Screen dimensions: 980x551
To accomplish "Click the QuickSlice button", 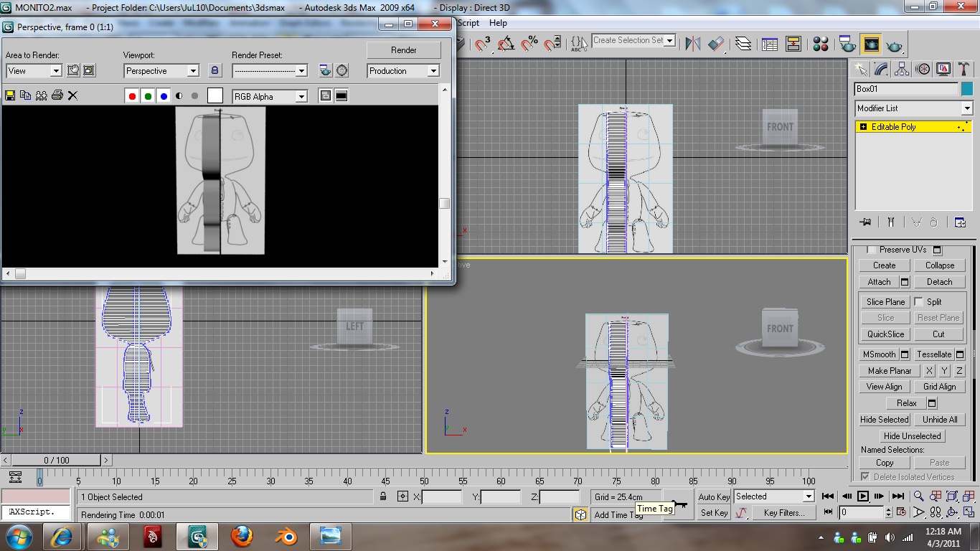I will tap(885, 334).
